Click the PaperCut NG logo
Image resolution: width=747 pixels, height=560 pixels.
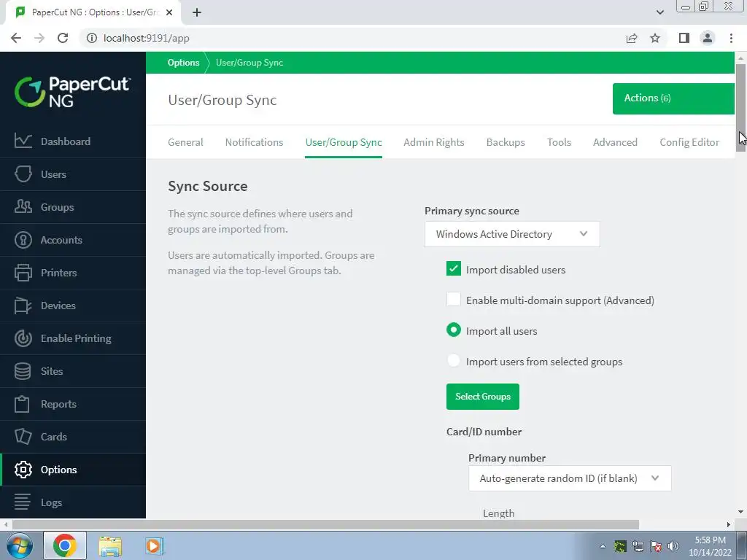pyautogui.click(x=72, y=91)
